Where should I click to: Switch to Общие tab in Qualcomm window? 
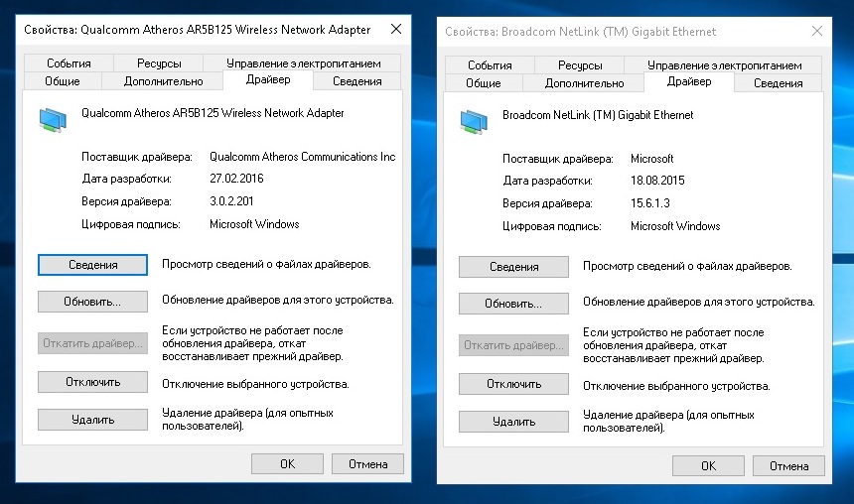[63, 81]
